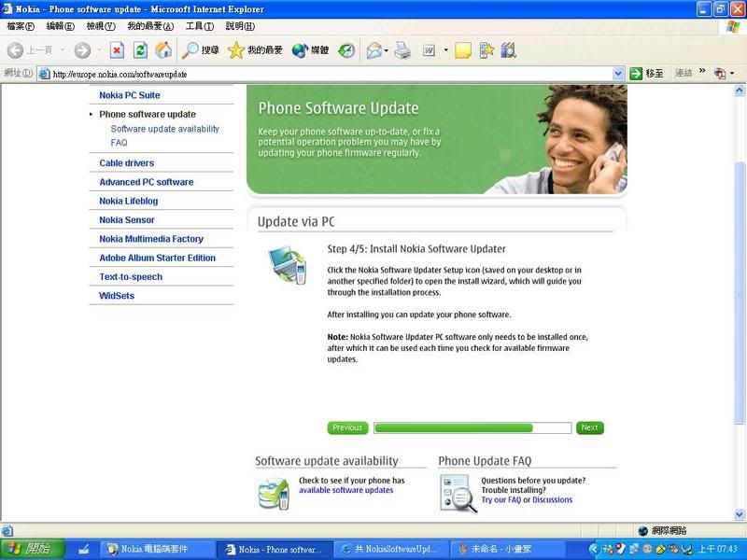This screenshot has height=560, width=747.
Task: Open the Mail icon dropdown arrow
Action: coord(386,50)
